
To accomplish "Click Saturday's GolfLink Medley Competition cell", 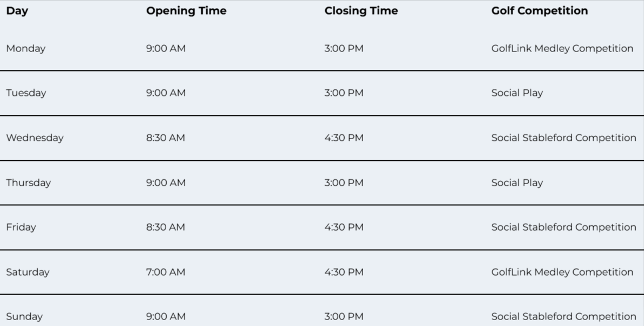I will click(x=562, y=272).
